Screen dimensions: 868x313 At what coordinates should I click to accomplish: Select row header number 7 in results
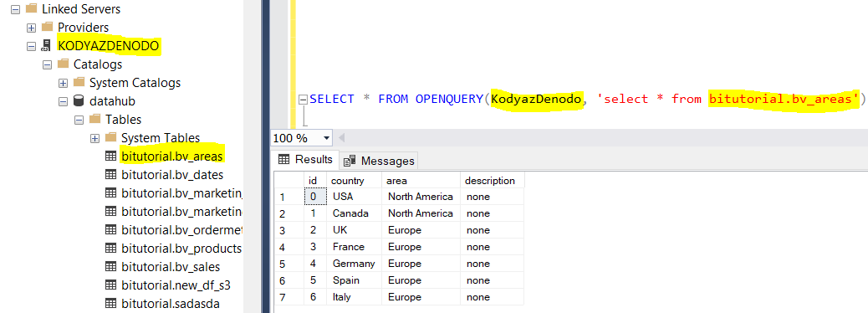click(x=289, y=297)
